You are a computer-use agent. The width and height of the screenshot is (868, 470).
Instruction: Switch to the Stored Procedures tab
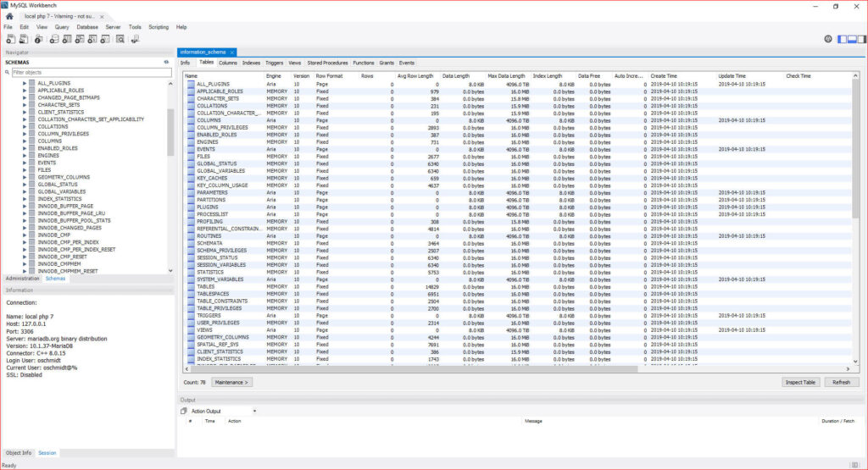(x=327, y=63)
